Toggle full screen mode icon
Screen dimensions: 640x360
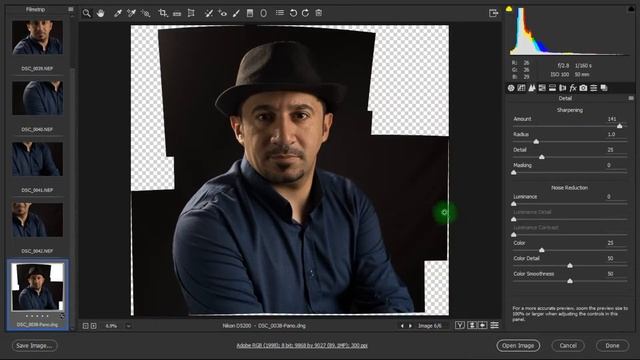493,13
